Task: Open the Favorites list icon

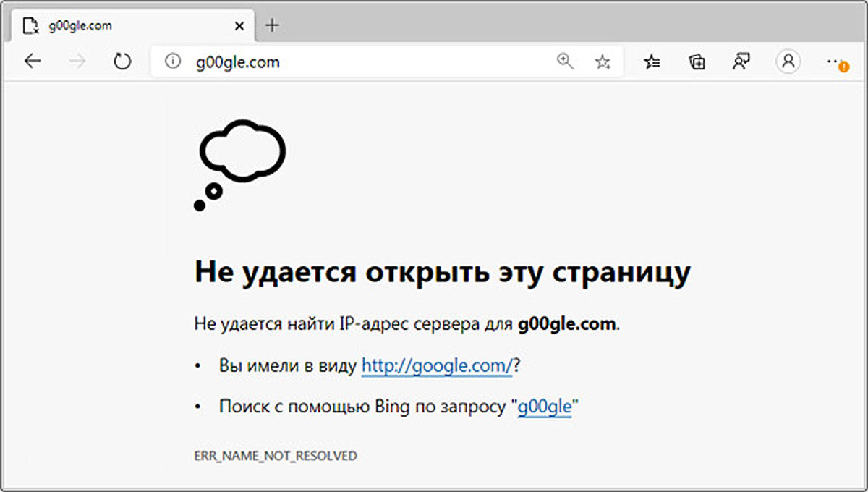Action: (x=652, y=62)
